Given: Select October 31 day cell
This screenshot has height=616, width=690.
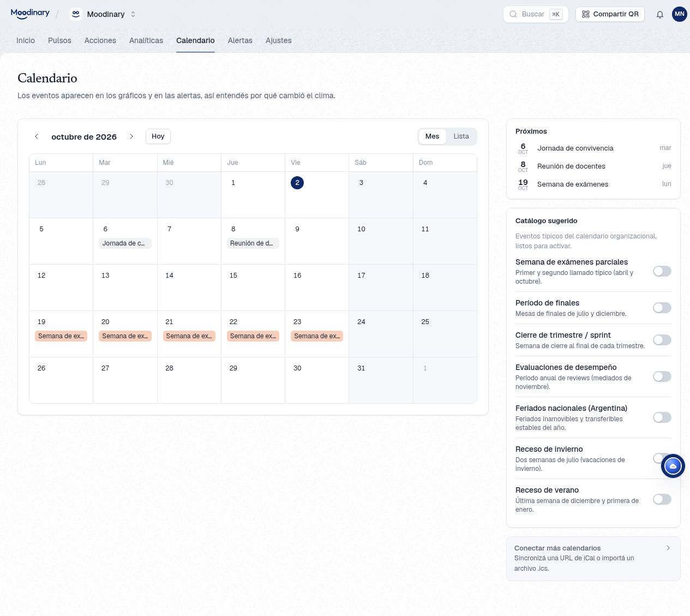Looking at the screenshot, I should (381, 380).
